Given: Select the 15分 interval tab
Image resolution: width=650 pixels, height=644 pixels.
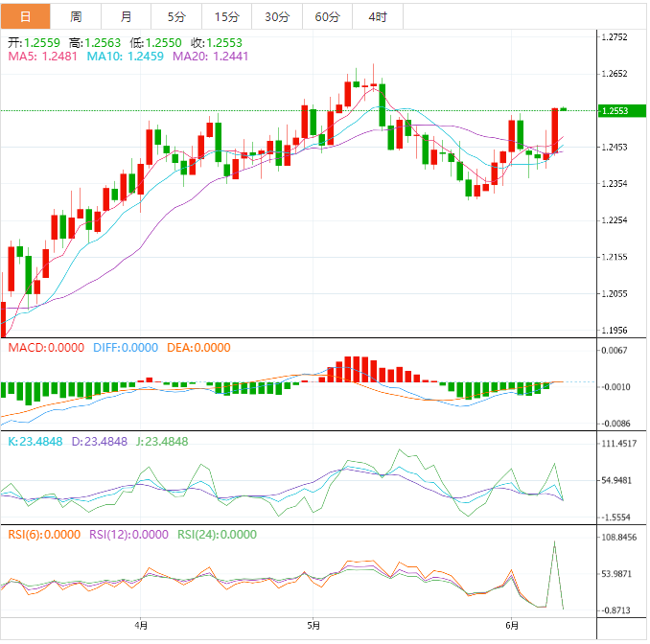Looking at the screenshot, I should [226, 17].
